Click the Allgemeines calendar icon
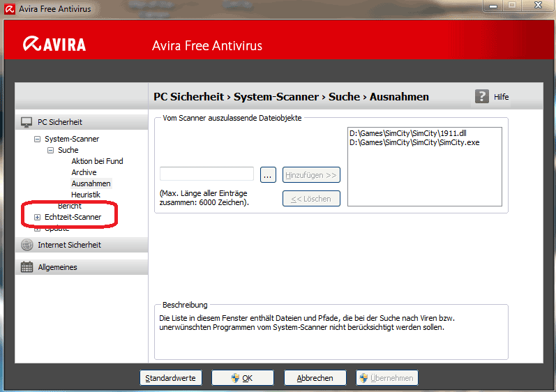556x392 pixels. pos(27,267)
